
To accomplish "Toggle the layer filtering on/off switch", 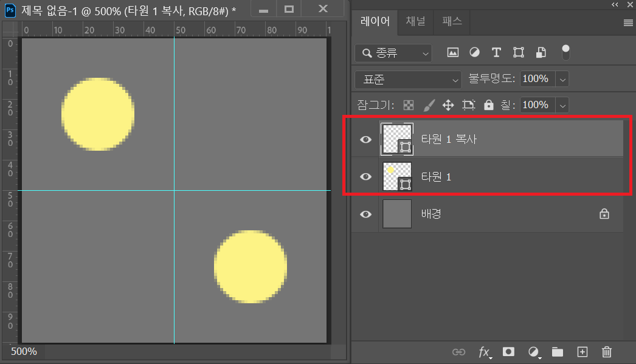I will (x=565, y=52).
